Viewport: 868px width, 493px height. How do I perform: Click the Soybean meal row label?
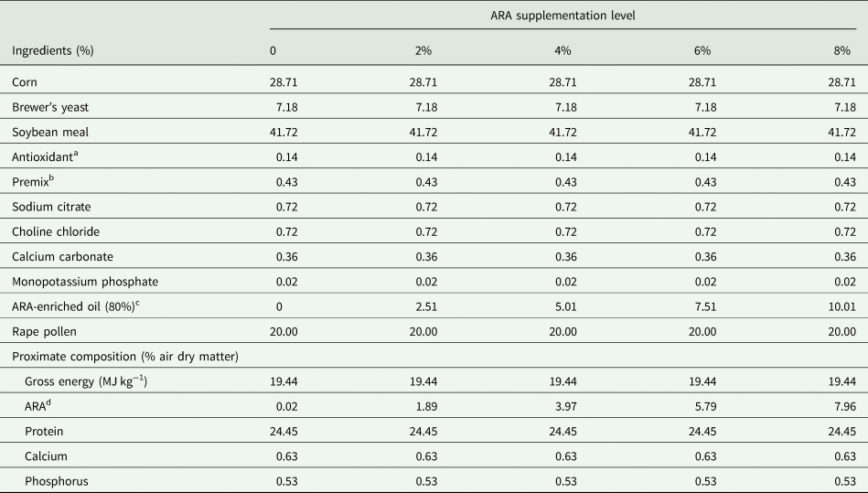tap(50, 132)
